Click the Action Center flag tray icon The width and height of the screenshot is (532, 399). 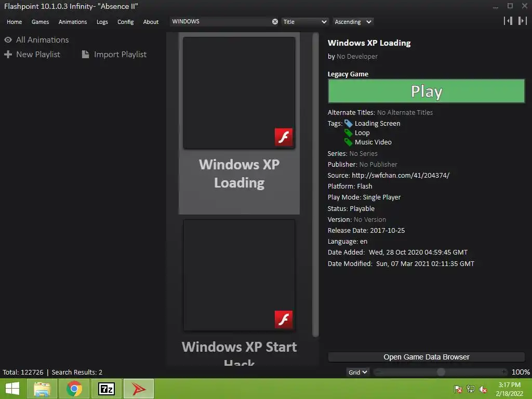458,389
